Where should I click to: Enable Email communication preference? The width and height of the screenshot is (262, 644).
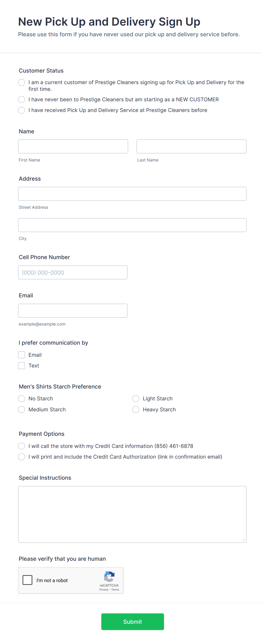coord(21,355)
